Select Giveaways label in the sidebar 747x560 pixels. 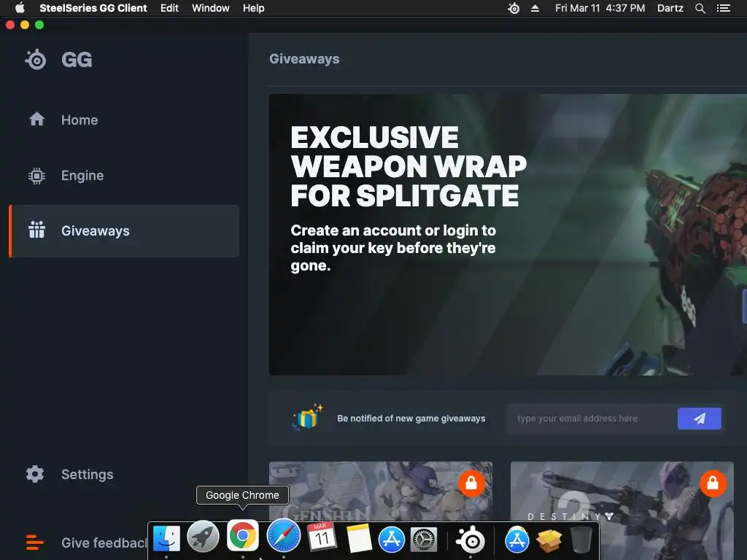pyautogui.click(x=96, y=231)
